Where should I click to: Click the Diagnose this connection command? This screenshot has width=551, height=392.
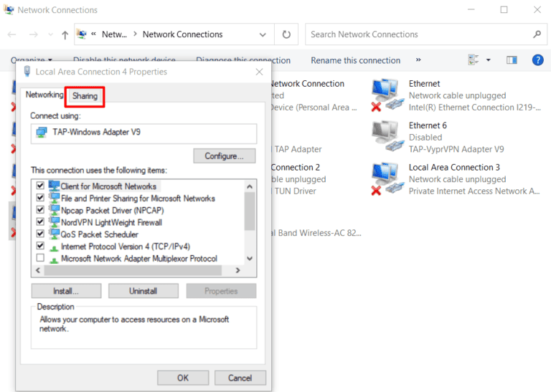coord(243,60)
